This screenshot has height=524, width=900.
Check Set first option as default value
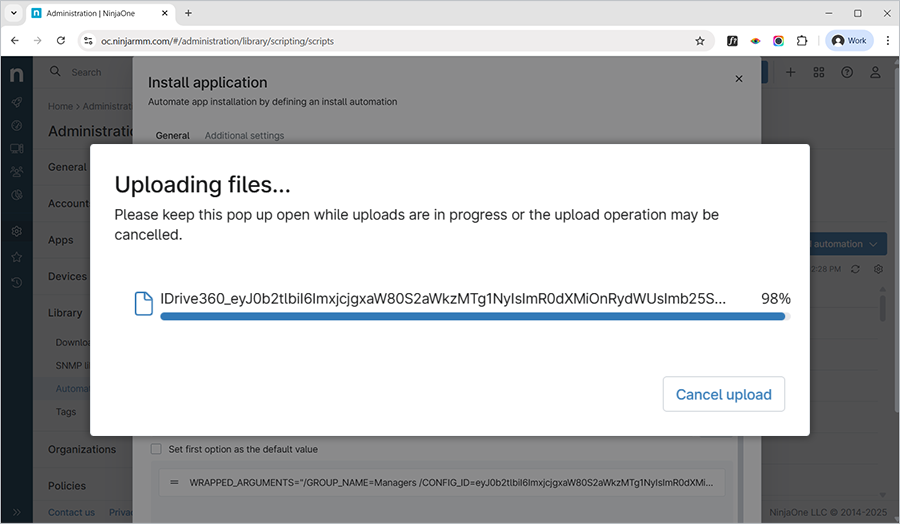156,449
